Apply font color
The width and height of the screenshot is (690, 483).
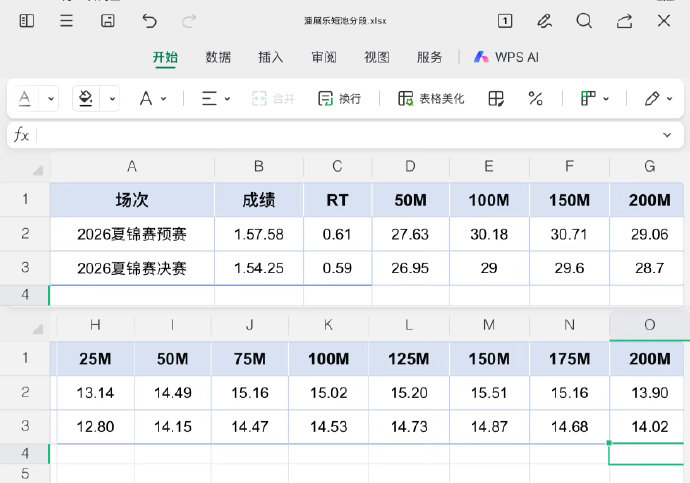(x=25, y=98)
